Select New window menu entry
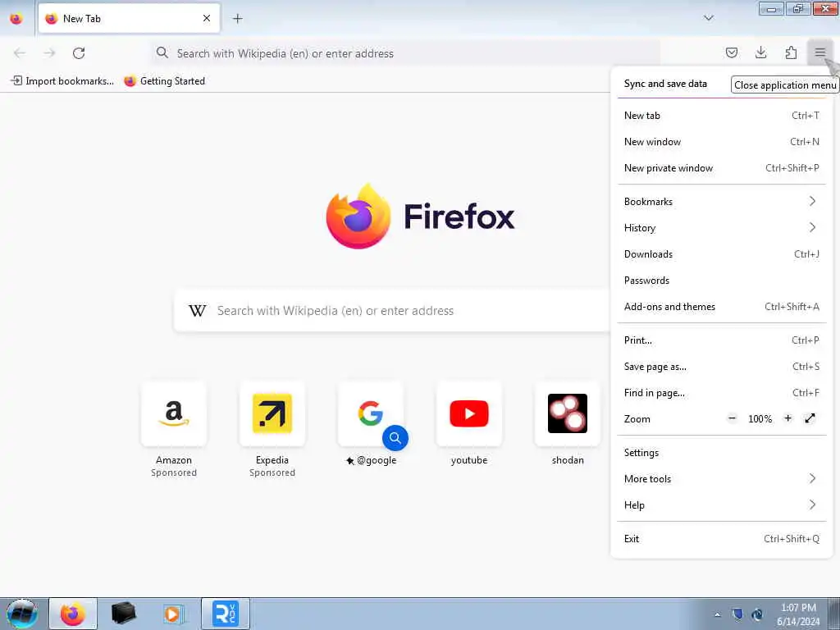 [x=722, y=142]
